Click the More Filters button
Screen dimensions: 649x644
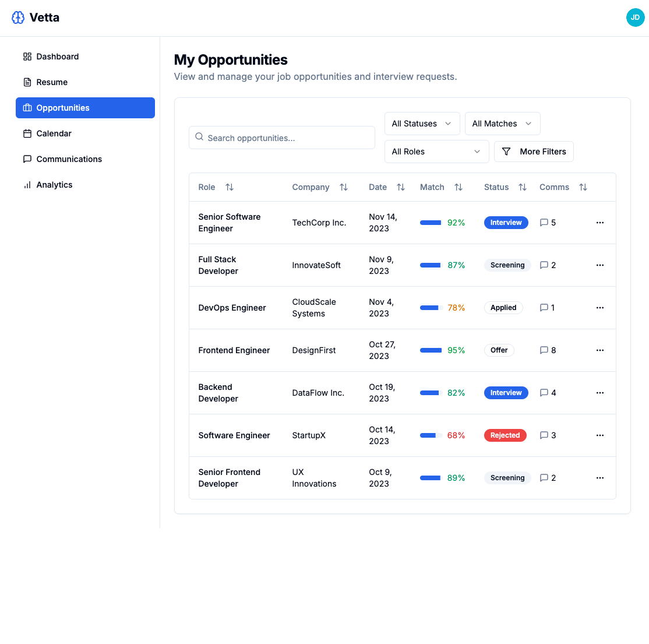click(x=534, y=152)
